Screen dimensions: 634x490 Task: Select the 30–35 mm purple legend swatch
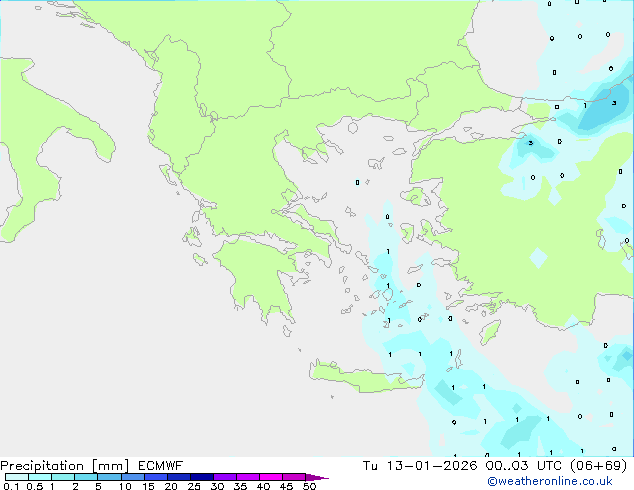(x=225, y=477)
